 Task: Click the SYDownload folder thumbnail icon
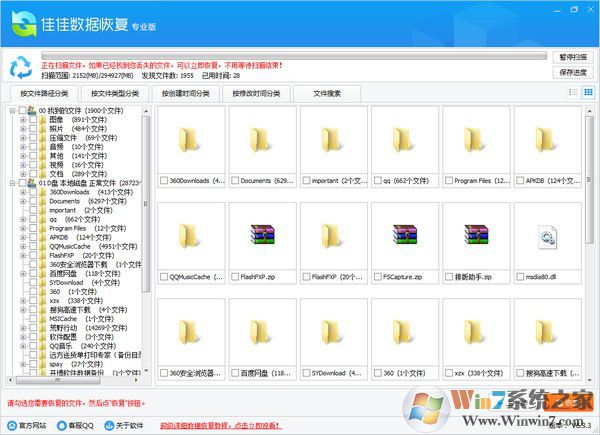coord(332,332)
